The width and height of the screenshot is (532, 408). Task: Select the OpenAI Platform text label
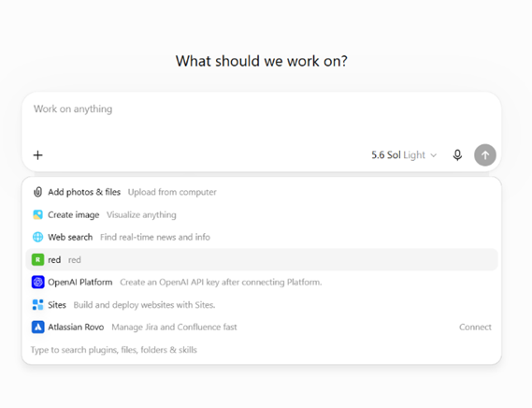tap(80, 283)
